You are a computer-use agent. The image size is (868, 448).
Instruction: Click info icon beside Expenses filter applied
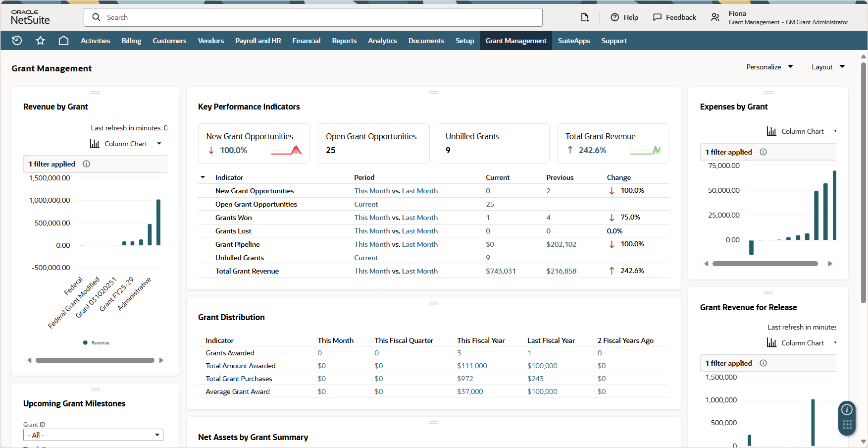coord(763,152)
